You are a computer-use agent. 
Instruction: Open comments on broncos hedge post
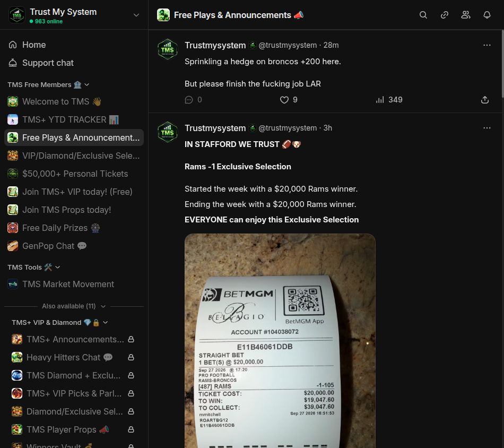pos(194,100)
